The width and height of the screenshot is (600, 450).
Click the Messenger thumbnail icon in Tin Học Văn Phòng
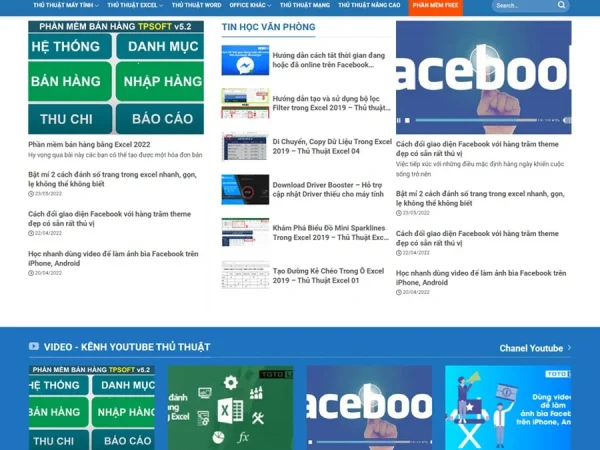coord(245,60)
